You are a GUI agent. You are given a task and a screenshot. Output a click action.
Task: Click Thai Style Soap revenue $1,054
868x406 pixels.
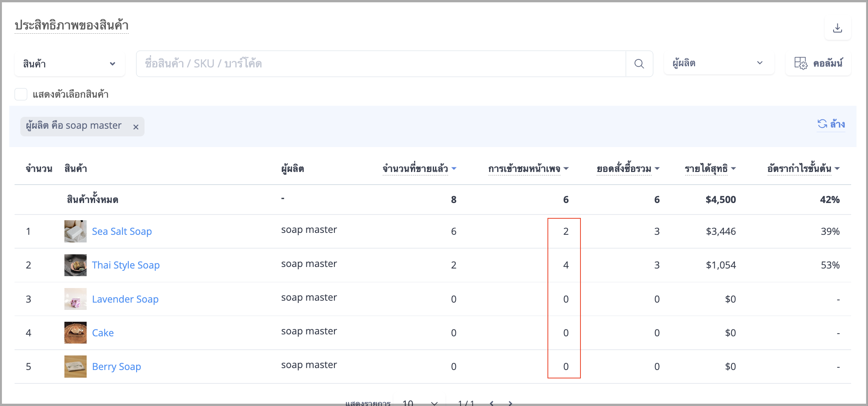[x=721, y=265]
